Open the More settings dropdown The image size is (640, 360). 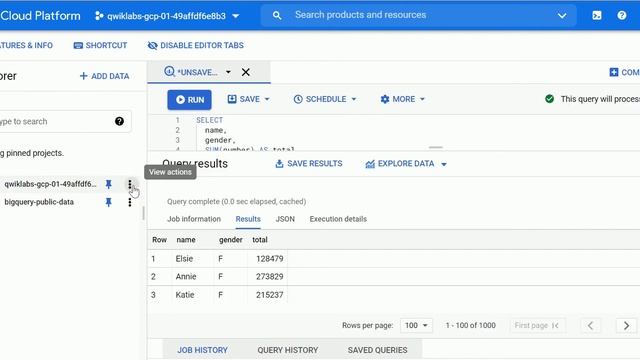[x=402, y=99]
